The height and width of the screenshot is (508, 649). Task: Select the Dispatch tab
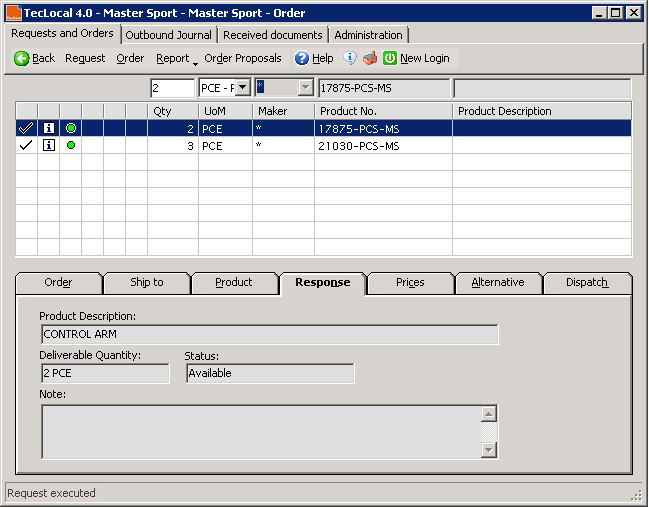pos(587,283)
